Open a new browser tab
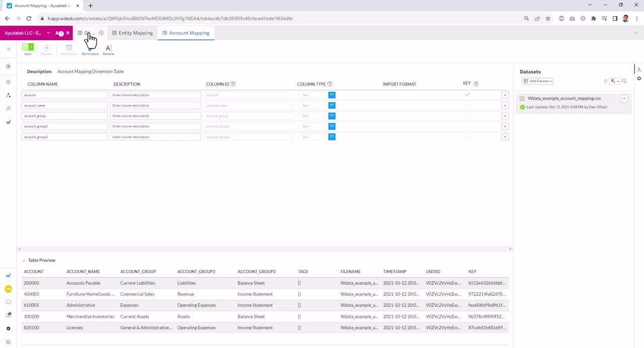644x348 pixels. click(x=91, y=6)
